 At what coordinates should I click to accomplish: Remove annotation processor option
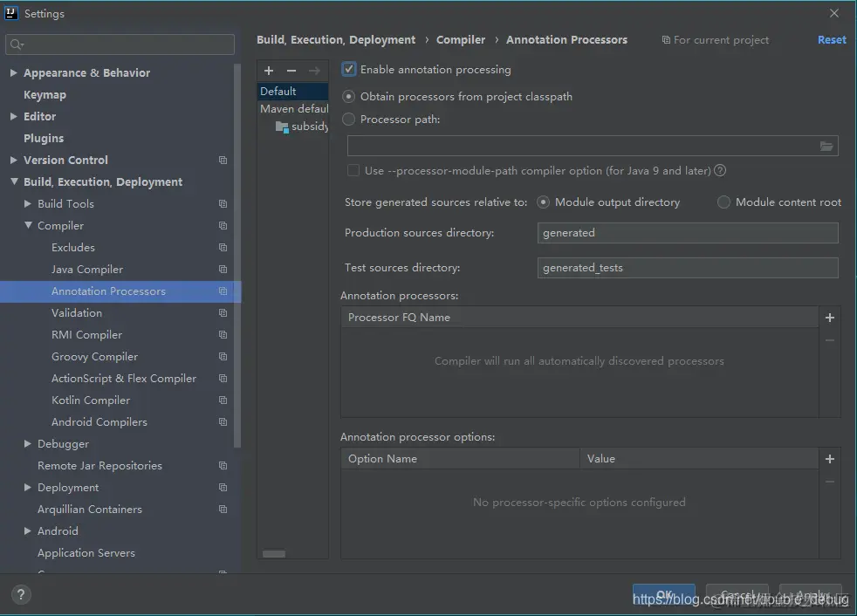[x=830, y=482]
